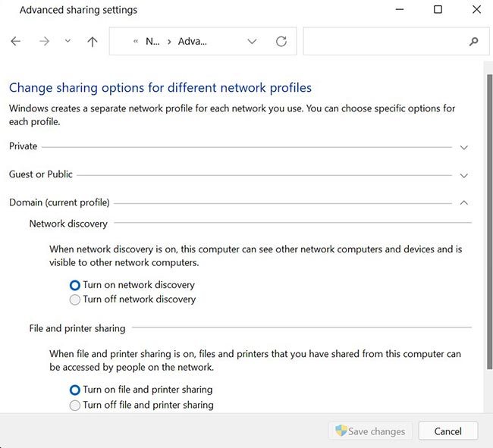Select Turn on file and printer sharing
The height and width of the screenshot is (448, 493).
(x=74, y=390)
